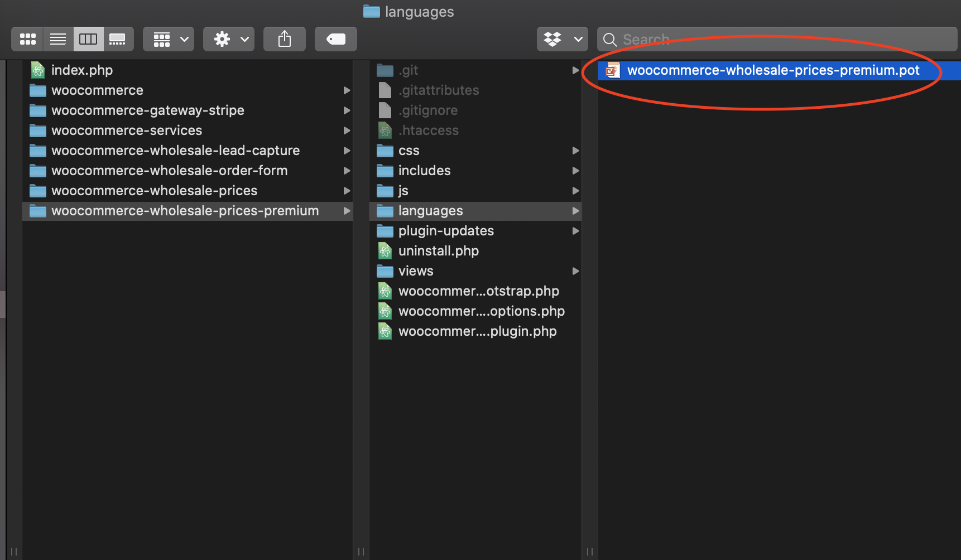This screenshot has width=961, height=560.
Task: Open the woocommerce-gateway-stripe folder
Action: pos(147,110)
